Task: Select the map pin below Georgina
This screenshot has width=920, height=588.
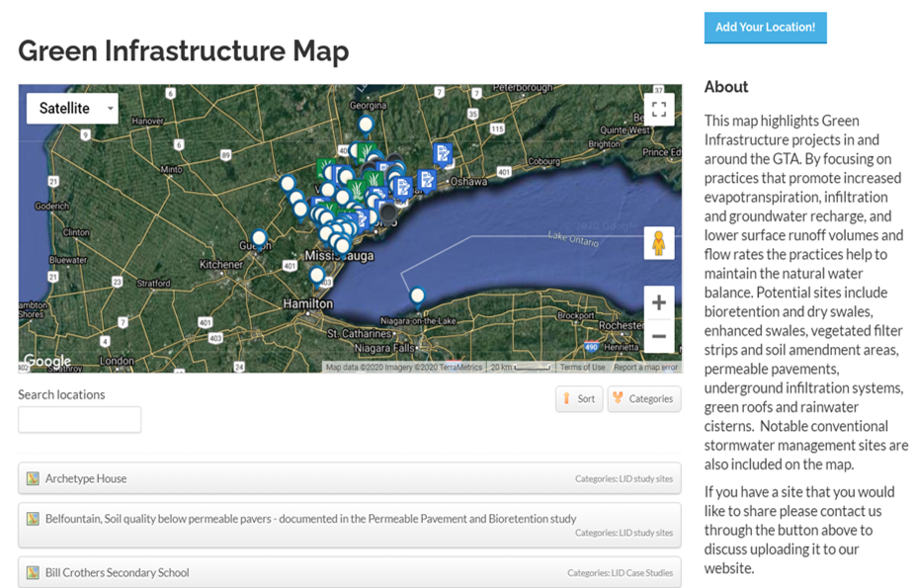Action: [366, 125]
